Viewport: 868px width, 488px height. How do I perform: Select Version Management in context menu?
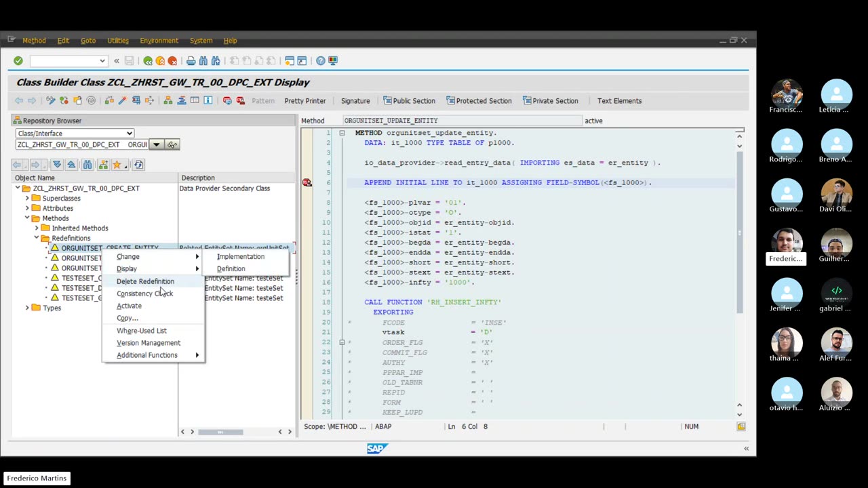(x=149, y=343)
